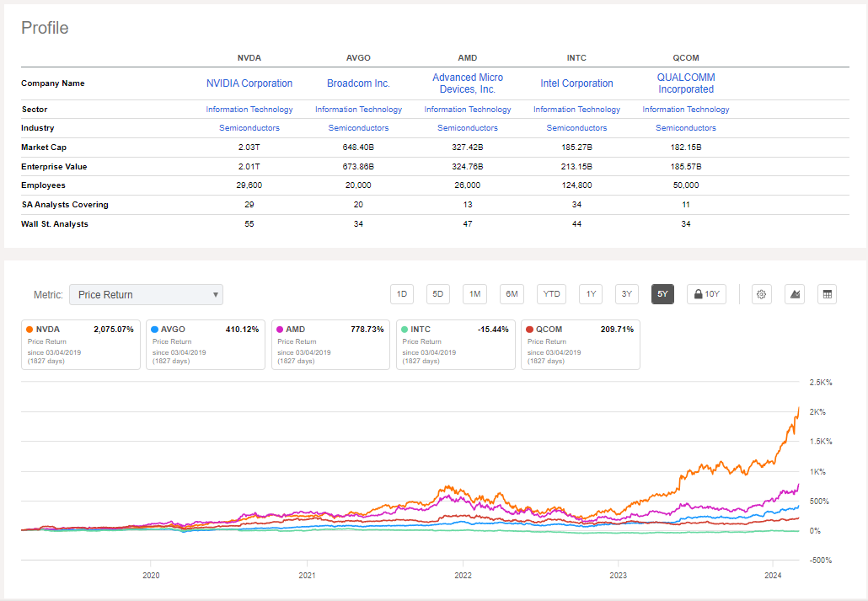Select the 3Y time range
868x601 pixels.
tap(627, 294)
